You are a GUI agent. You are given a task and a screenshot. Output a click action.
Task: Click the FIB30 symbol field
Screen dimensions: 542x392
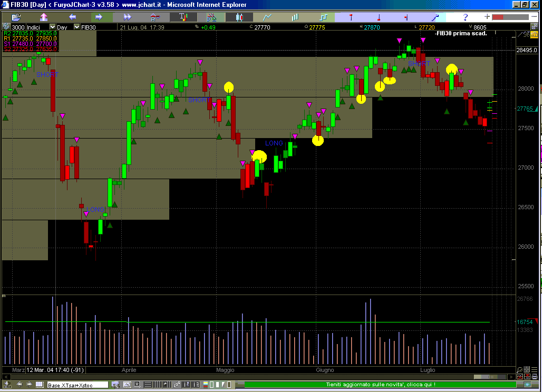pos(90,27)
